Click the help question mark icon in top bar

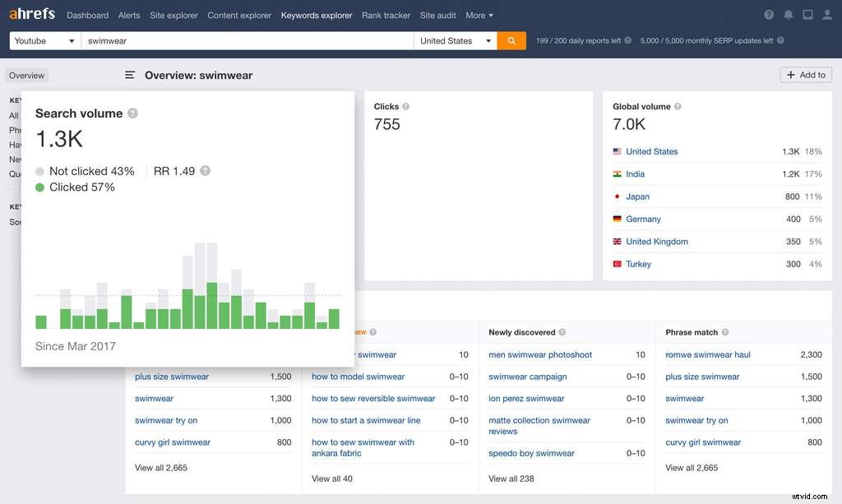point(768,14)
